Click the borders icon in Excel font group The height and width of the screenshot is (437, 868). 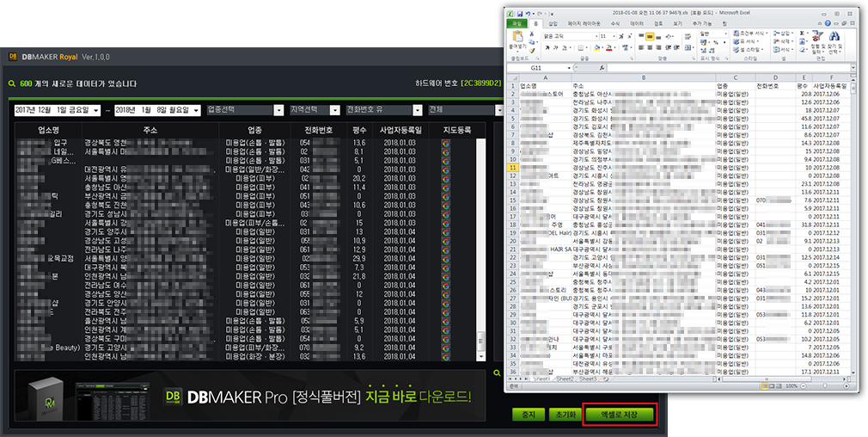tap(581, 48)
